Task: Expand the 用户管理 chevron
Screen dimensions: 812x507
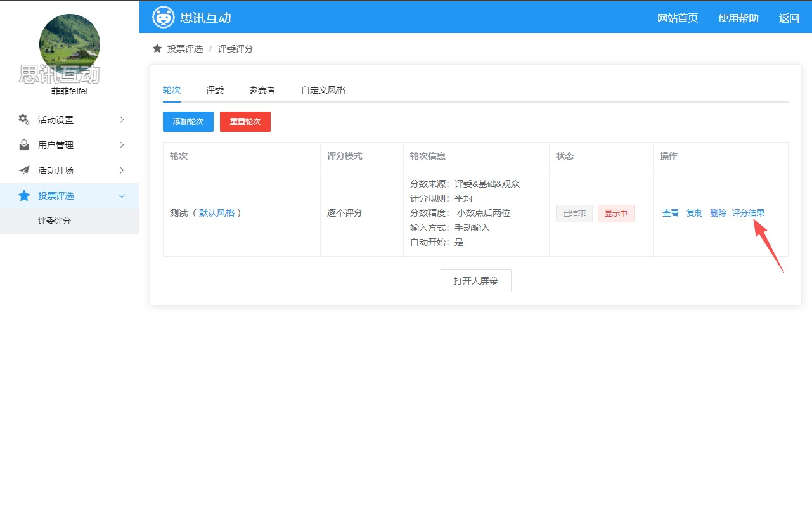Action: click(122, 145)
